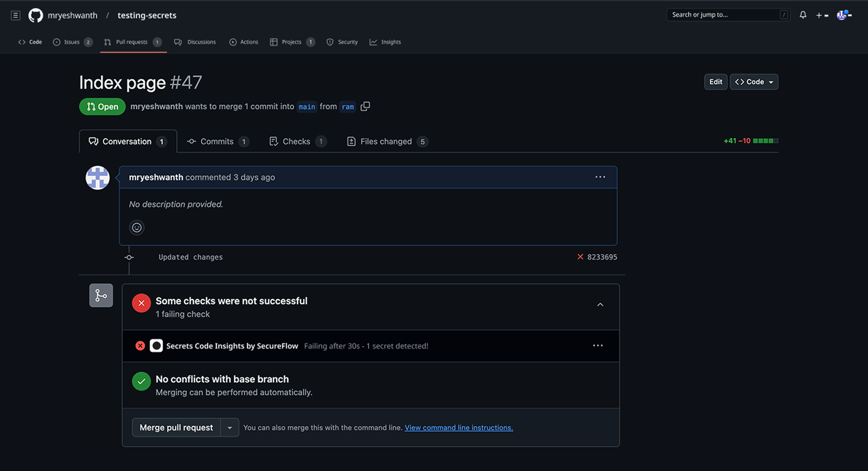868x471 pixels.
Task: Open the Code dropdown button
Action: point(754,82)
